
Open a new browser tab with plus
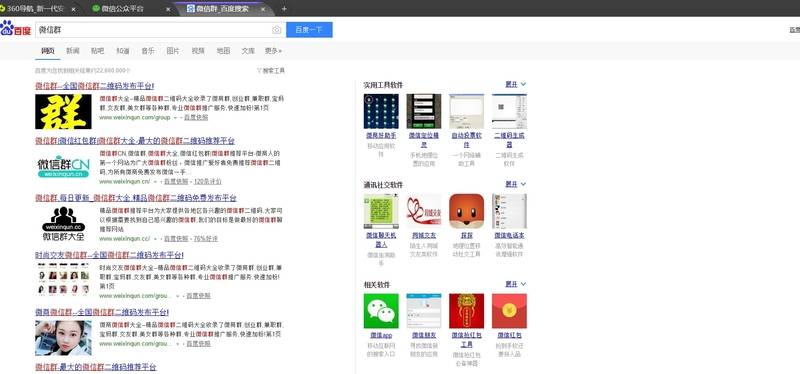[x=284, y=9]
